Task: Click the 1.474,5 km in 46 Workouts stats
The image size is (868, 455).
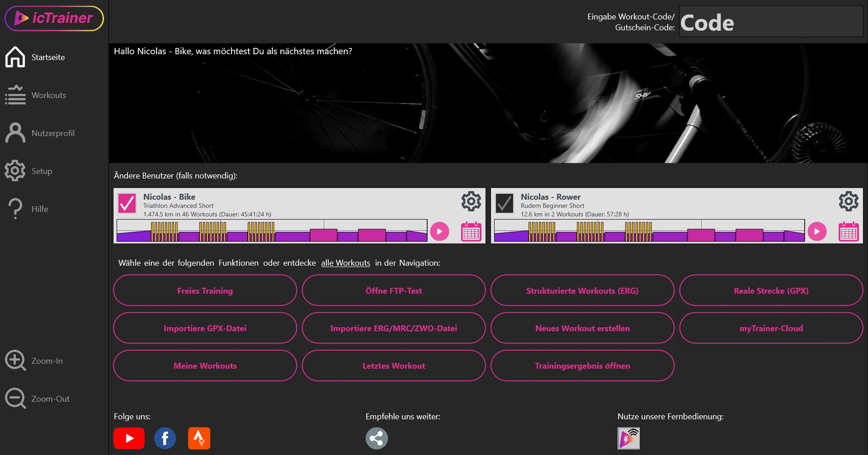Action: tap(207, 214)
